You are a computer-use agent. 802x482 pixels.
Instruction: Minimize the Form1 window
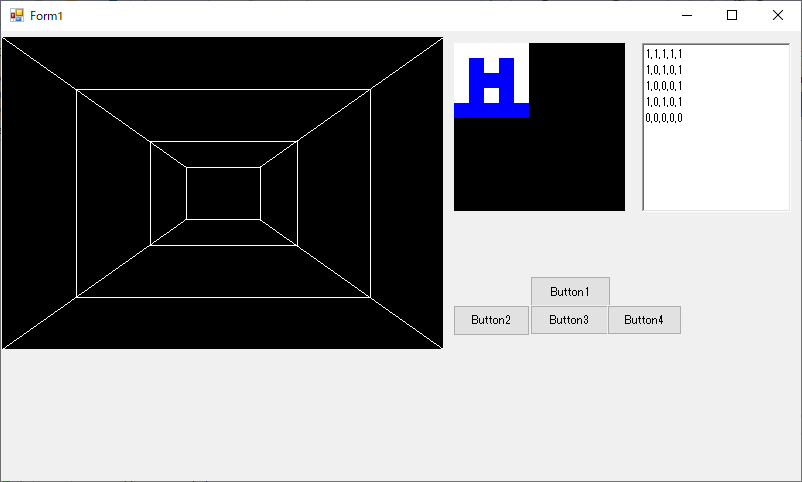tap(687, 15)
